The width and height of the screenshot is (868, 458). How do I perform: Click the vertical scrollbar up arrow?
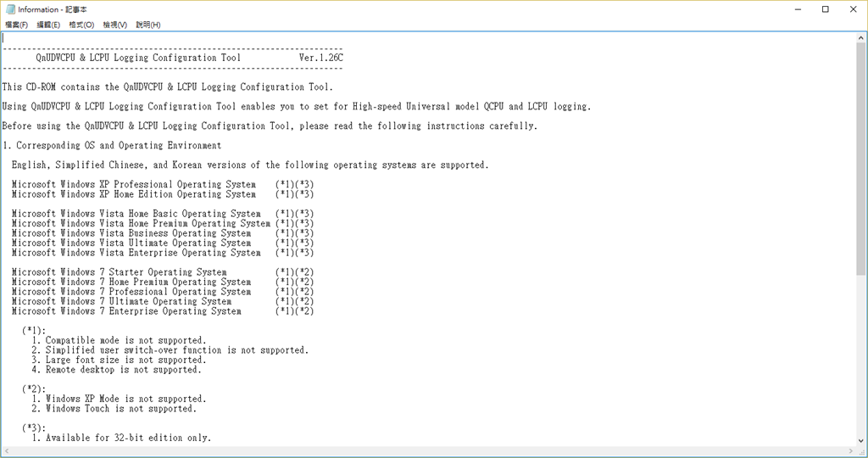click(x=861, y=38)
